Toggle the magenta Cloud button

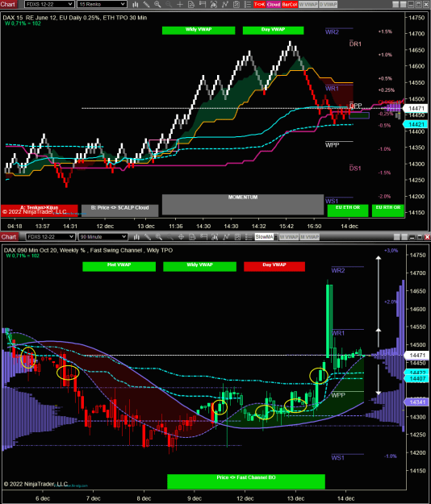pyautogui.click(x=274, y=4)
